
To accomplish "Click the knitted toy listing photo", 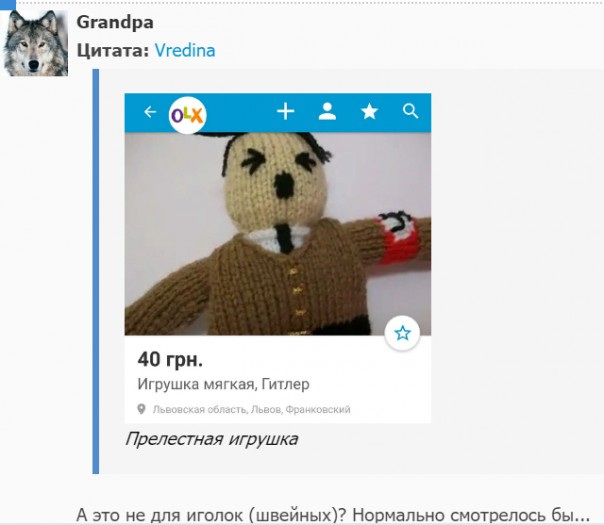I will (278, 234).
